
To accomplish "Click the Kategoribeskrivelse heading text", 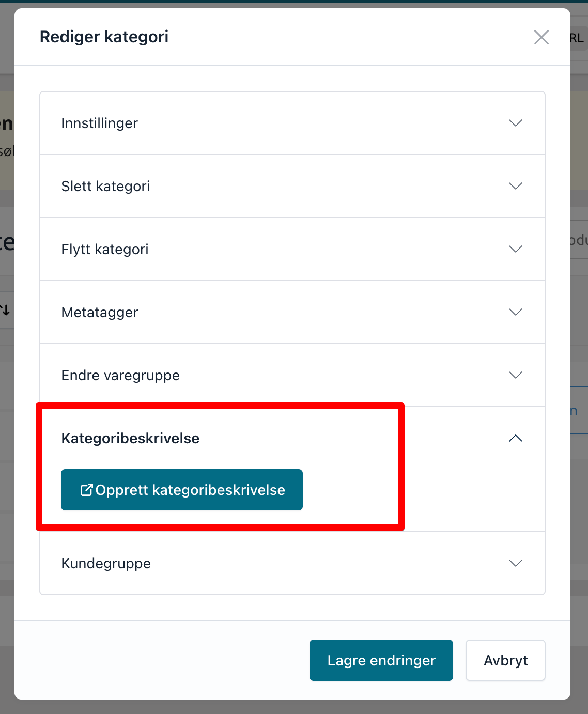I will pos(130,439).
